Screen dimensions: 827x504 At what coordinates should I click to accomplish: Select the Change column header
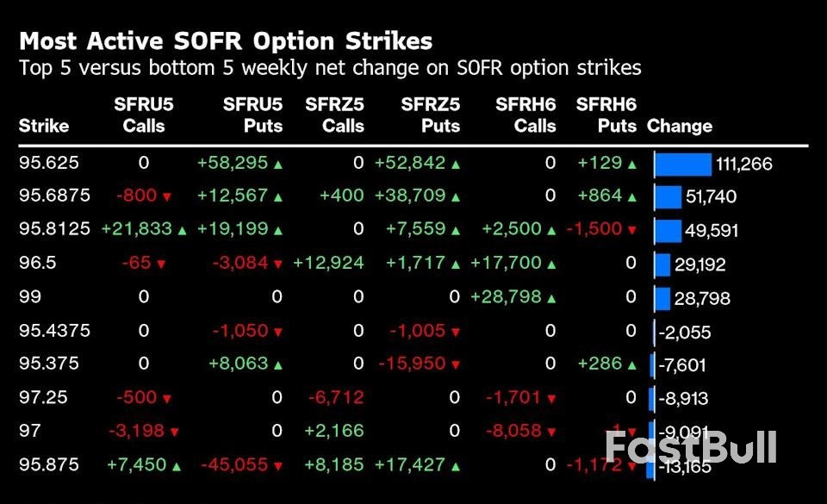pyautogui.click(x=680, y=126)
